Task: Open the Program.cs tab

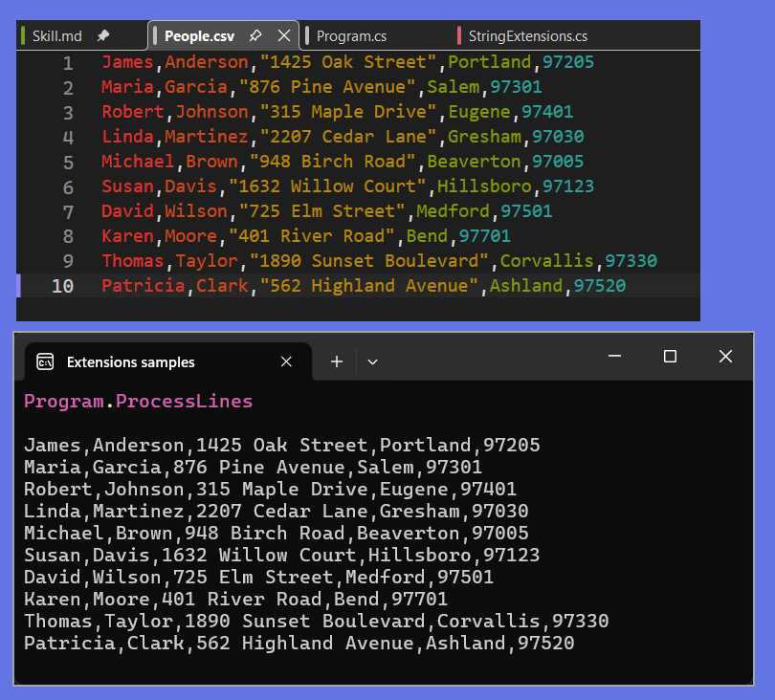Action: click(351, 36)
